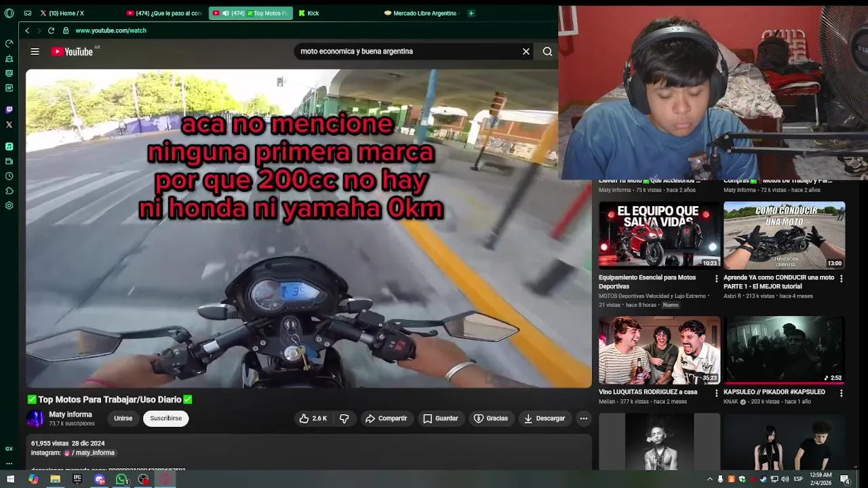Click the Descargar download button
Screen dimensions: 868x488
point(545,419)
